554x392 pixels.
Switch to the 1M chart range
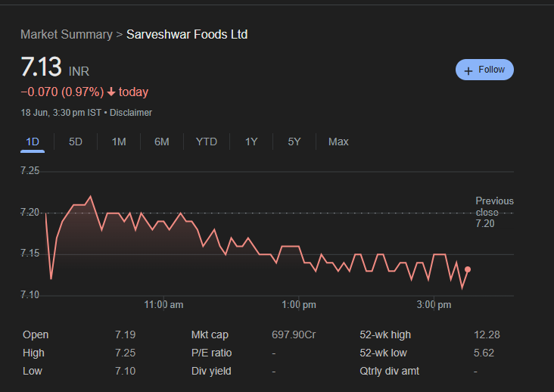[x=119, y=142]
